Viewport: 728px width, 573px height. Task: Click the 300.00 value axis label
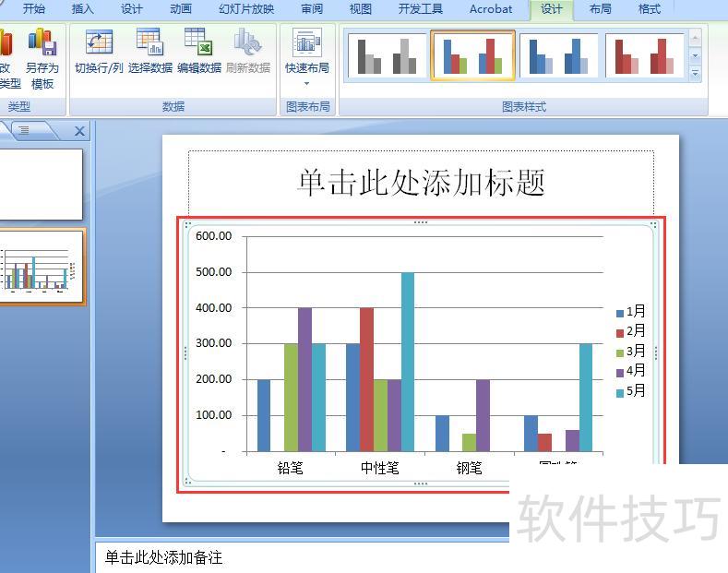(213, 343)
